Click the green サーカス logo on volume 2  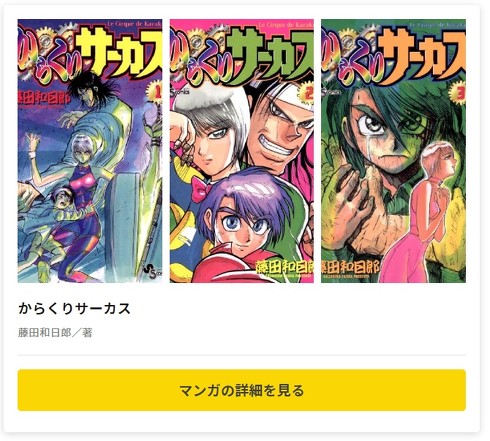pos(272,52)
